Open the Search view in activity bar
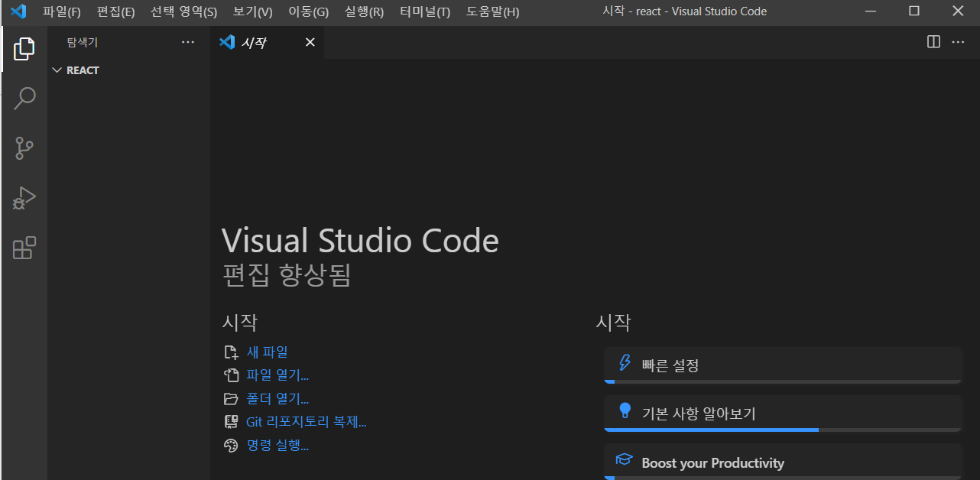 pyautogui.click(x=24, y=98)
